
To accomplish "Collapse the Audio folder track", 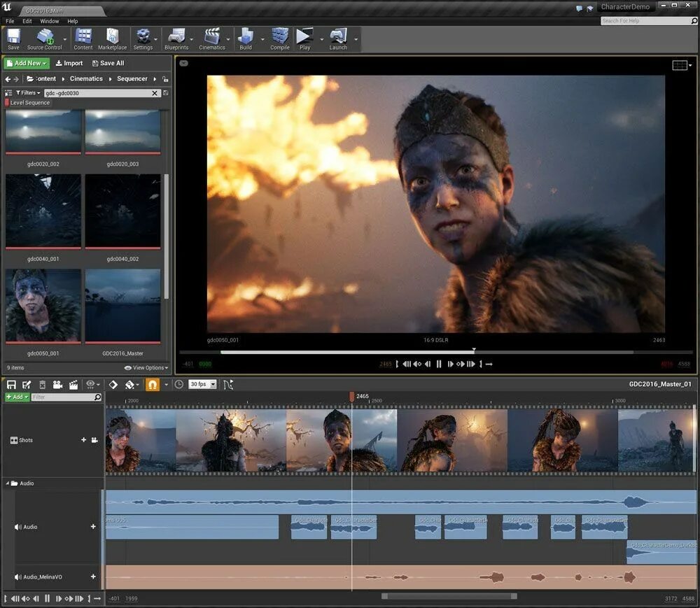I will [x=8, y=483].
